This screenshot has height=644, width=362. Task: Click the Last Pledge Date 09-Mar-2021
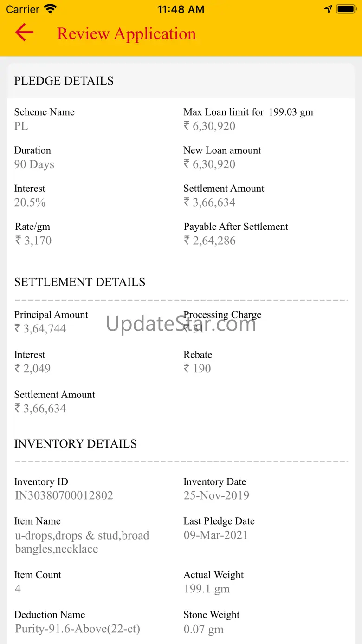pos(216,535)
